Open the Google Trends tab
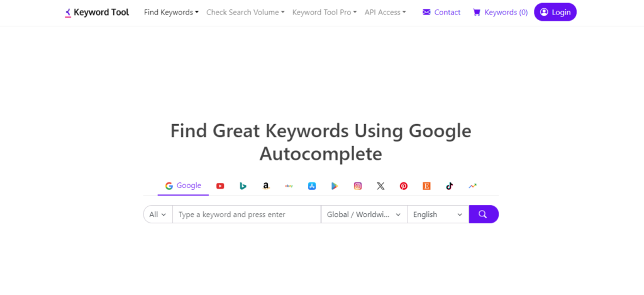 click(x=473, y=186)
